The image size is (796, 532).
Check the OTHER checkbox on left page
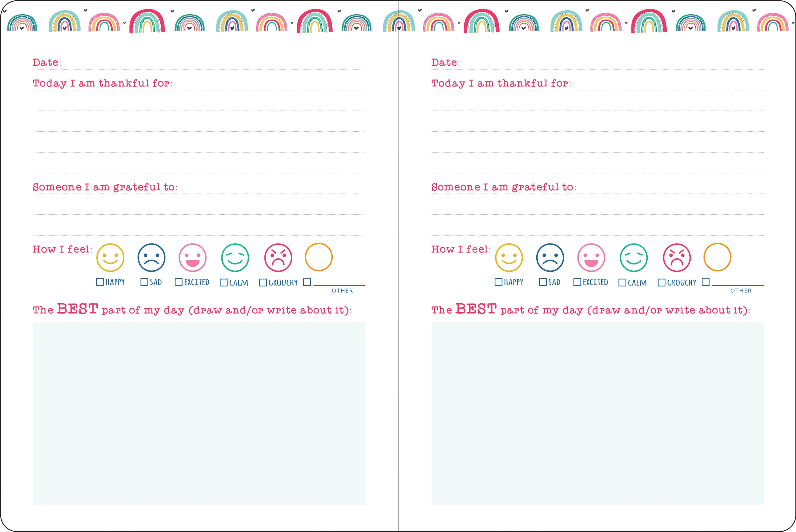[x=307, y=282]
